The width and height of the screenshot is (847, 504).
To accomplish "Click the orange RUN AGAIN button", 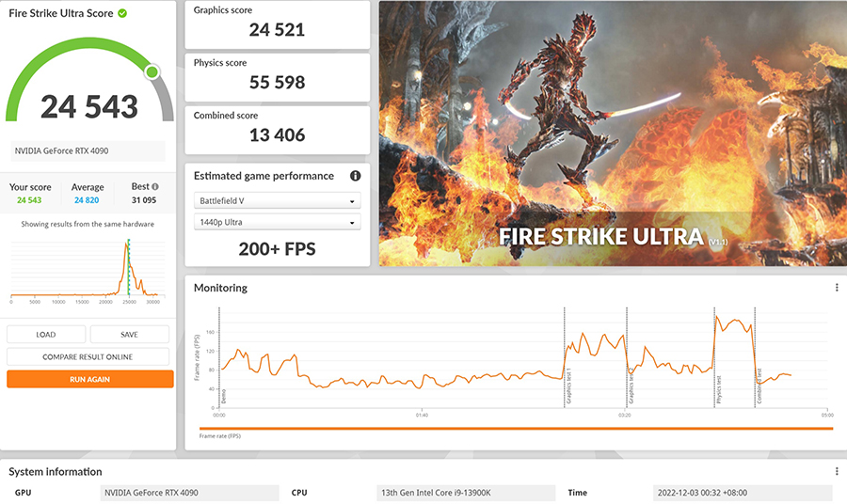I will tap(90, 379).
